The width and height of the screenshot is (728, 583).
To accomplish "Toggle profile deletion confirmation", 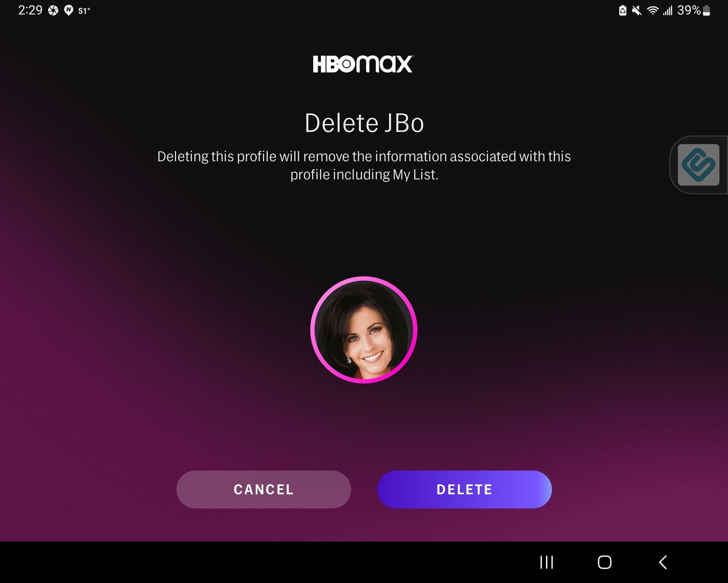I will pyautogui.click(x=464, y=489).
